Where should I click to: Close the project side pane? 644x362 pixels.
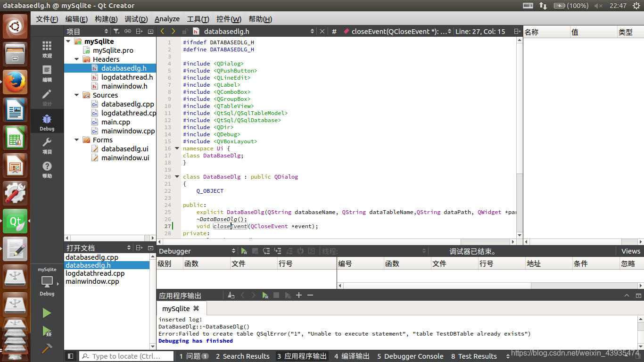pos(151,31)
